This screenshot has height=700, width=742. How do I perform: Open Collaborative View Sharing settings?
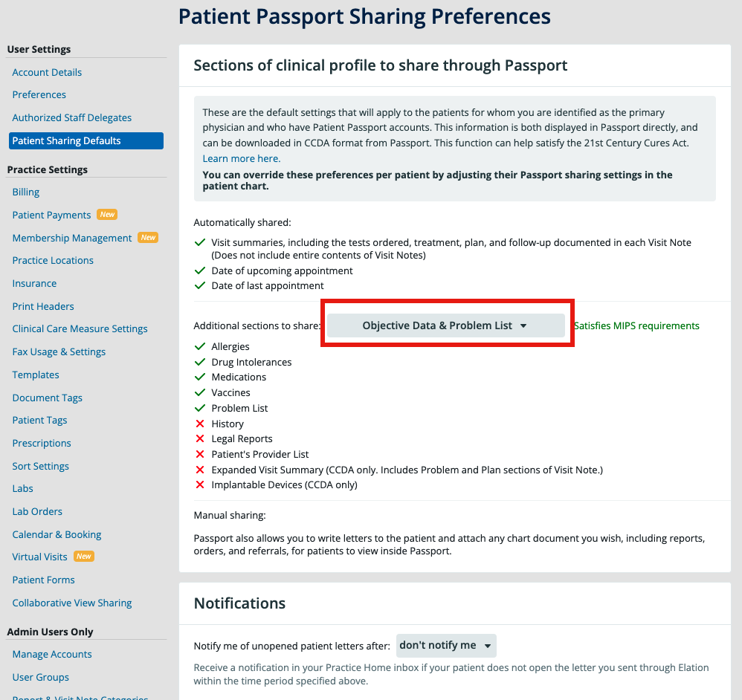[71, 603]
